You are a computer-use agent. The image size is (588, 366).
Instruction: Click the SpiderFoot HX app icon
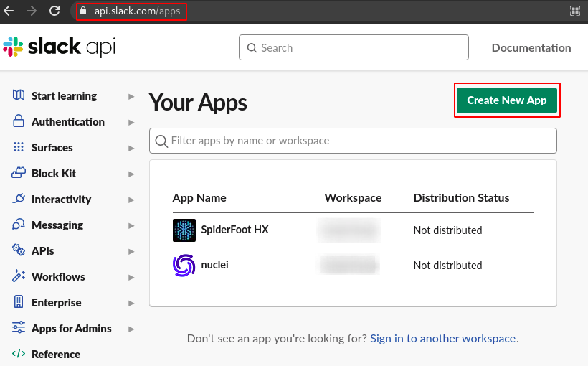point(184,230)
